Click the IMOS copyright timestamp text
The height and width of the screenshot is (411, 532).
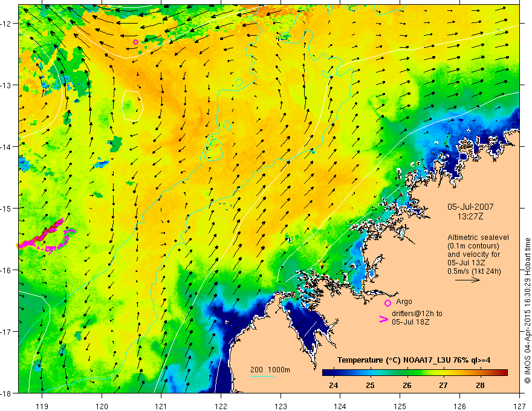click(527, 311)
